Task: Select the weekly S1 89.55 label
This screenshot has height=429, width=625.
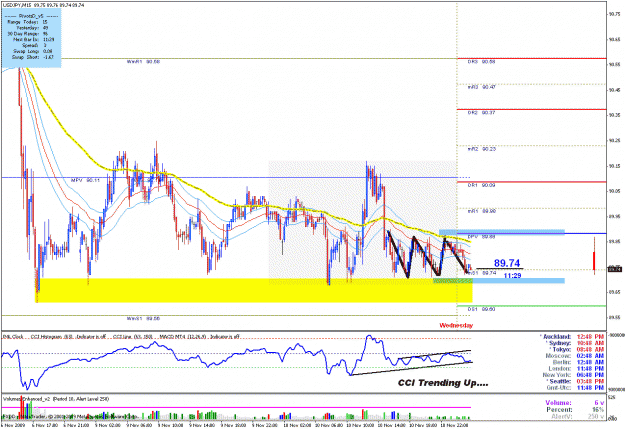Action: coord(143,319)
